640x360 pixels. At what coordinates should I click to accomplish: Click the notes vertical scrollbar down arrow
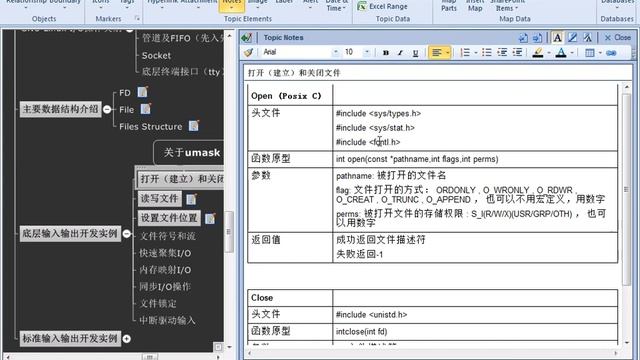pyautogui.click(x=627, y=342)
